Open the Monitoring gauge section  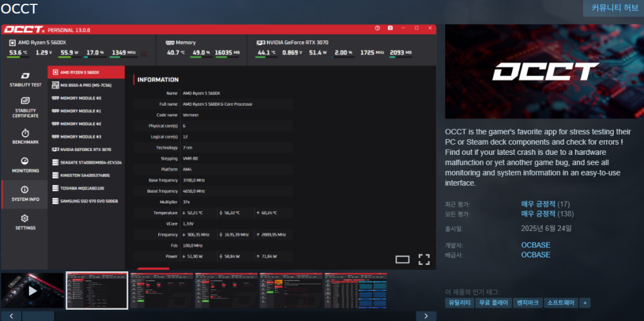coord(25,166)
